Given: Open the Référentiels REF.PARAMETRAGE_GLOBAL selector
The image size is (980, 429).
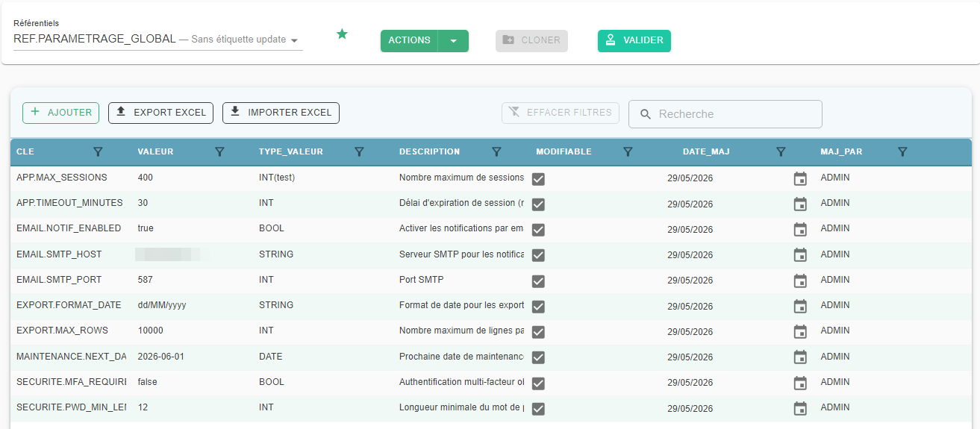Looking at the screenshot, I should pos(158,39).
